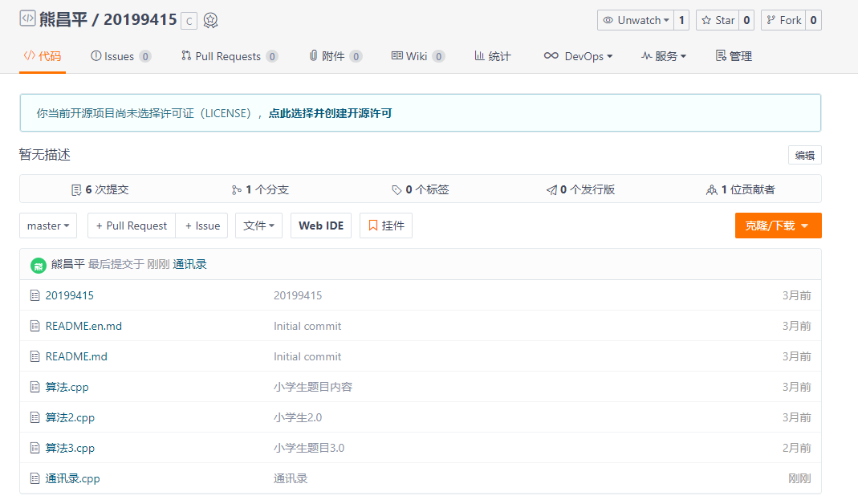This screenshot has width=858, height=504.
Task: Open the Unwatch dropdown
Action: click(636, 20)
